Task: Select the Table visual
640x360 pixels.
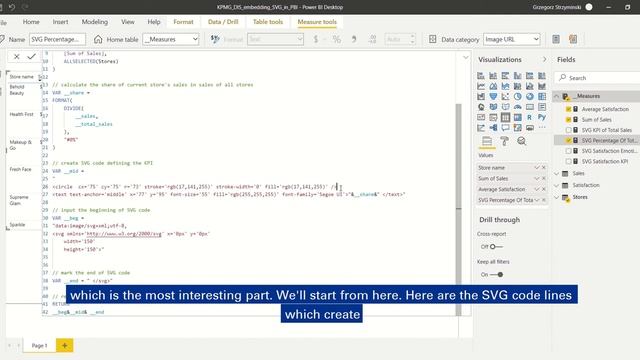Action: pyautogui.click(x=505, y=118)
